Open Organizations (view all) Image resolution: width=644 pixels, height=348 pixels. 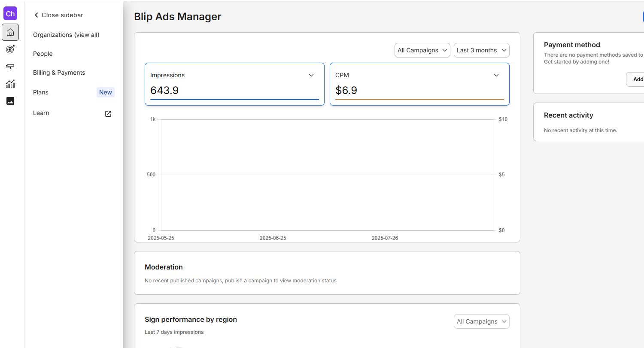pos(66,35)
